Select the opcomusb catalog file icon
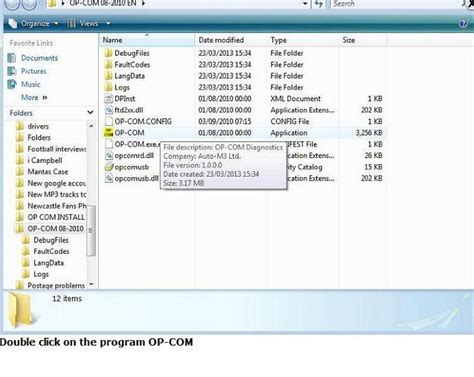 click(x=108, y=167)
